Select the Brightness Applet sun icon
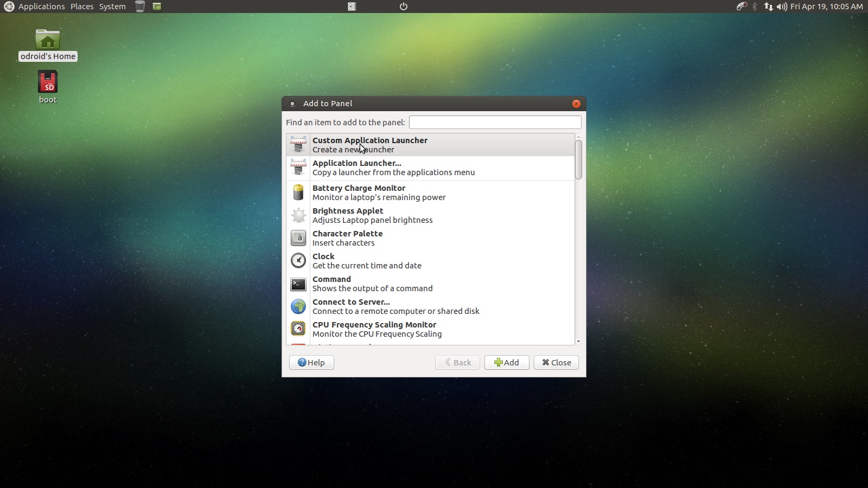Viewport: 868px width, 488px height. [x=298, y=215]
